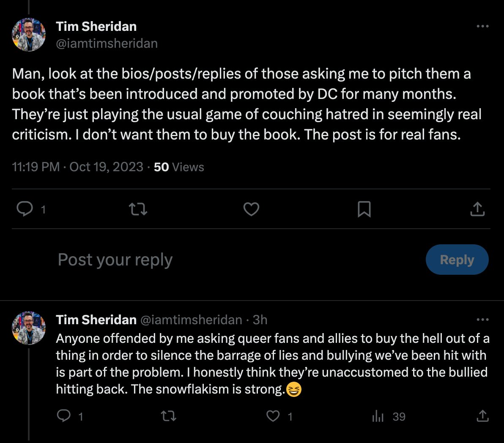
Task: Open Tim Sheridan avatar on reply
Action: (x=29, y=328)
